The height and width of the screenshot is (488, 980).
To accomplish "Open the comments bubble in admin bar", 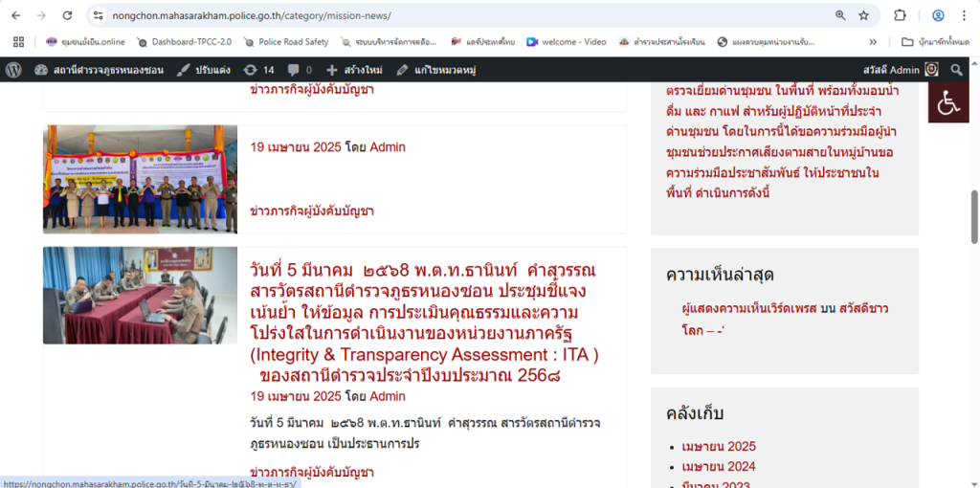I will [300, 70].
